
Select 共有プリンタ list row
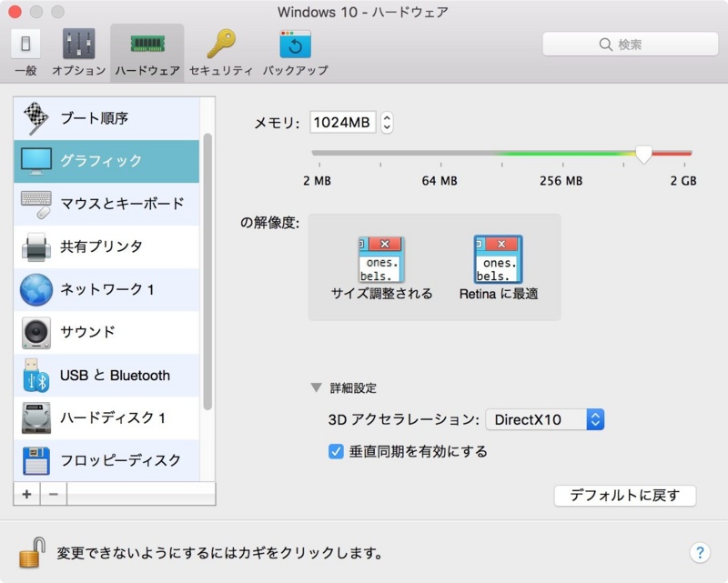point(106,247)
